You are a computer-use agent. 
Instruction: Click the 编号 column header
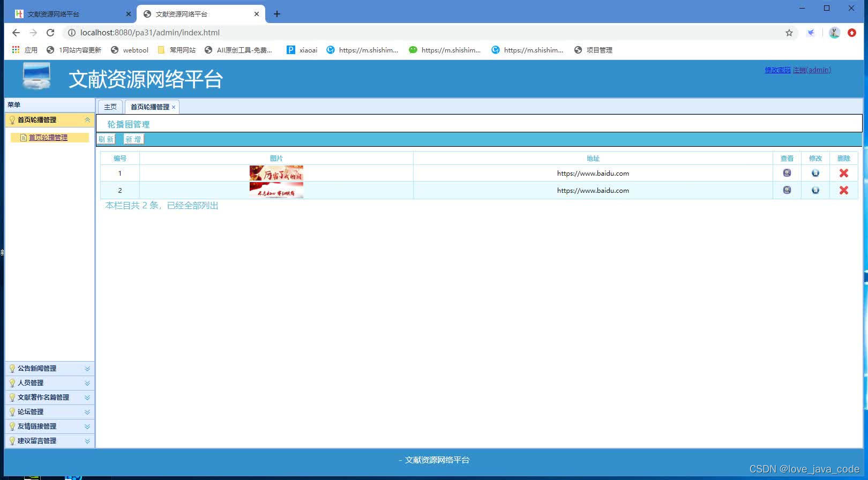120,159
